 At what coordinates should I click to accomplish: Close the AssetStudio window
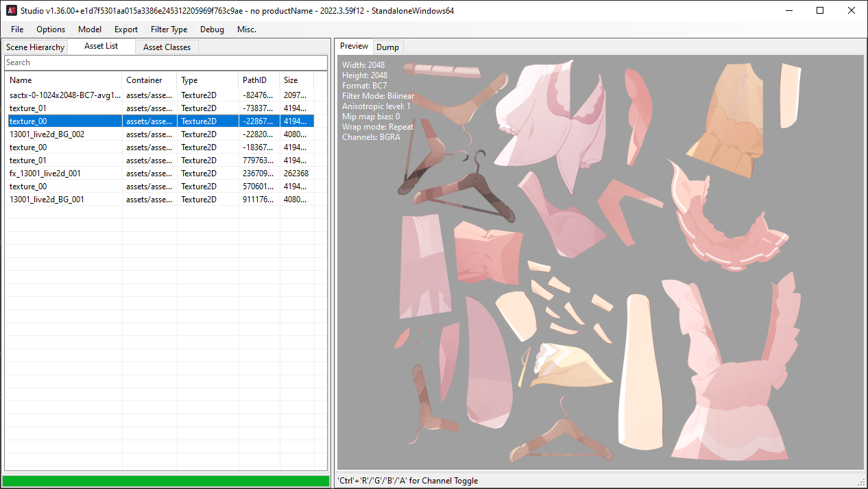click(x=852, y=10)
